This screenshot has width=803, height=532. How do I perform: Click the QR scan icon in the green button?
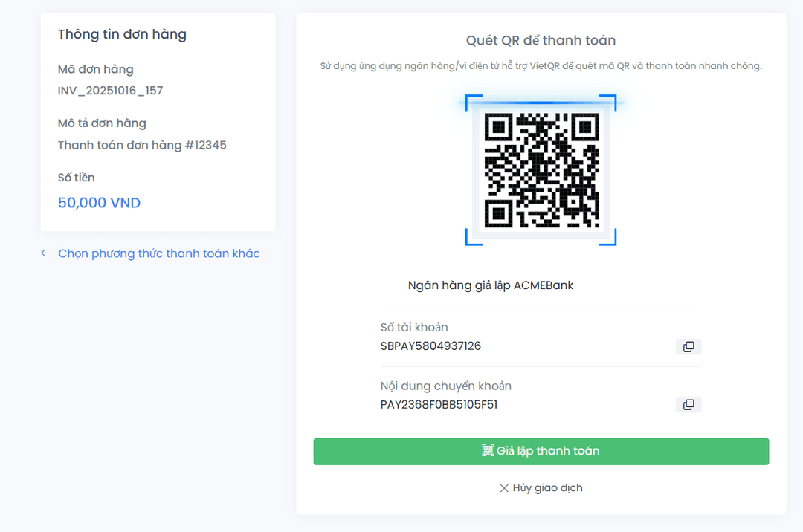click(488, 451)
